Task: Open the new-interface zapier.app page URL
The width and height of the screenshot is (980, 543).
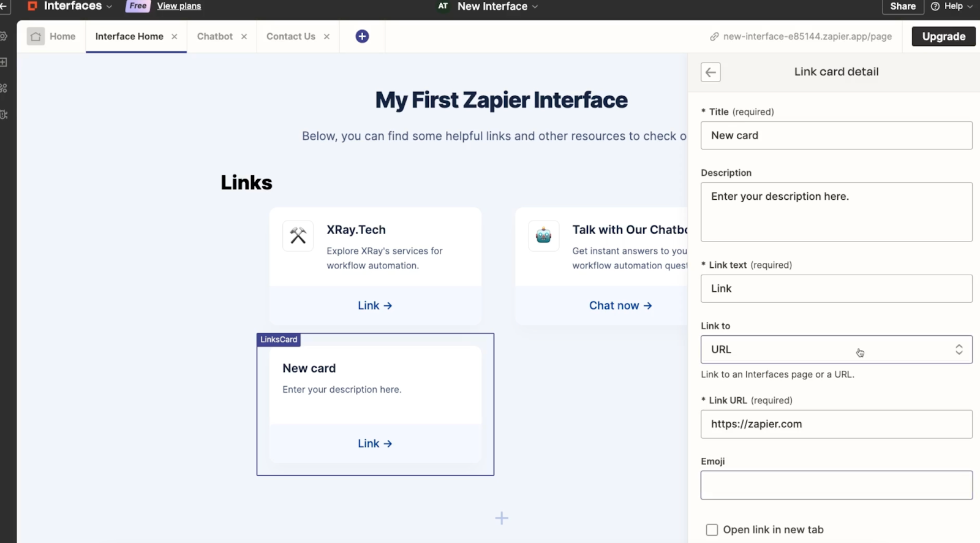Action: click(807, 37)
